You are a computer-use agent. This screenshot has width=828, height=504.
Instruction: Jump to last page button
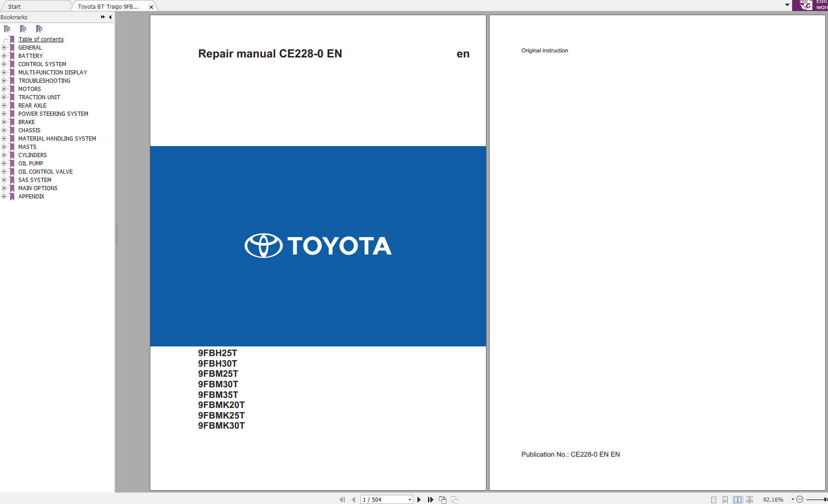(x=430, y=499)
